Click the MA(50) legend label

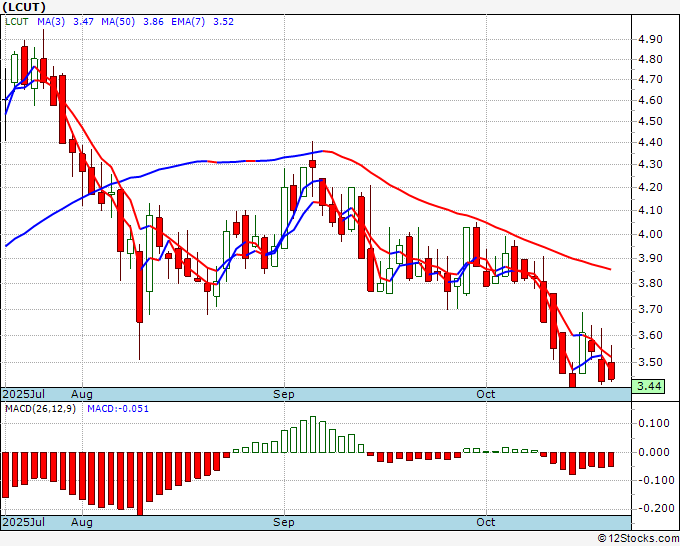[x=118, y=22]
